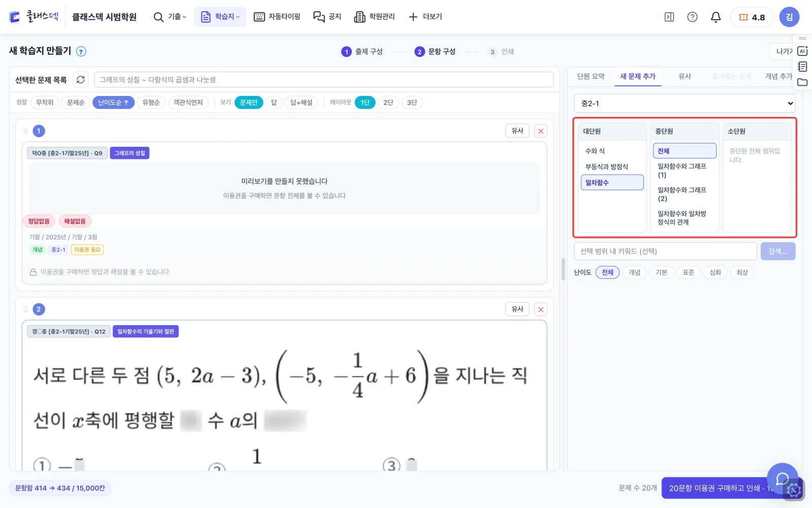Open the user profile avatar 김

coord(789,17)
